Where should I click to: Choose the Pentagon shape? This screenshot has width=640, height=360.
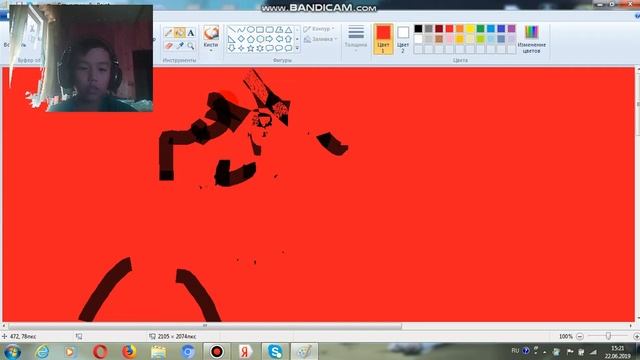[x=250, y=39]
